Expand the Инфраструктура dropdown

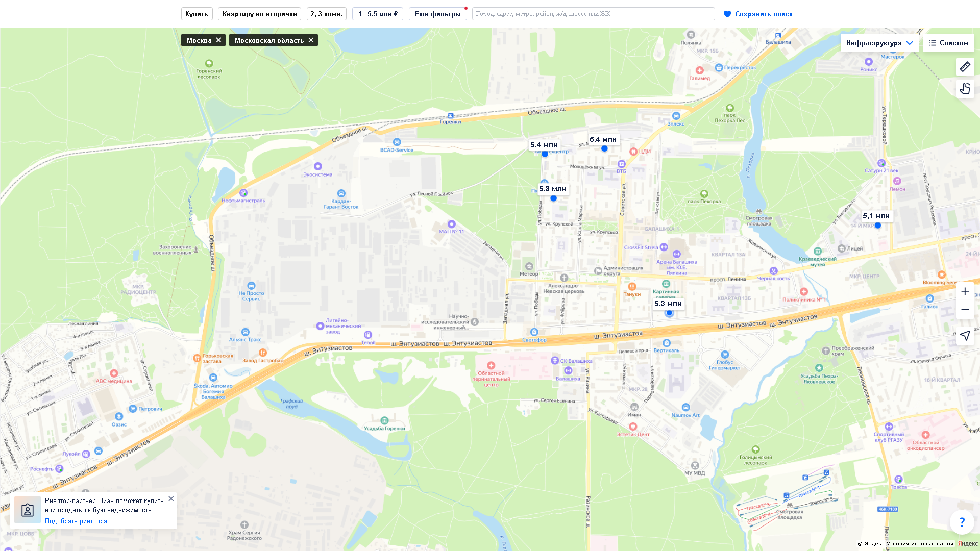(879, 43)
